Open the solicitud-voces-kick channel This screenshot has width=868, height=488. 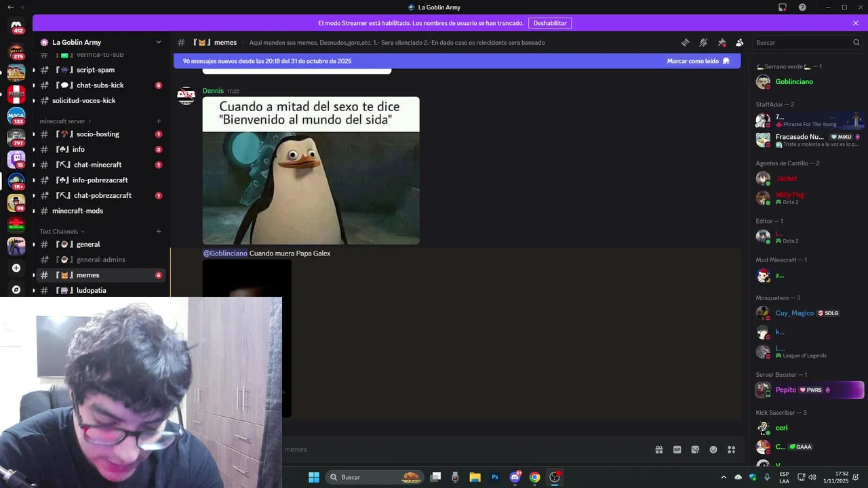(x=102, y=100)
